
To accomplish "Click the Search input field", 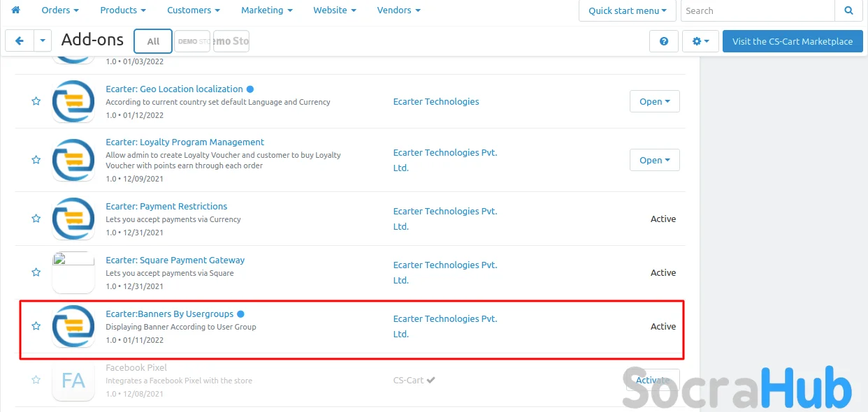I will pos(758,10).
